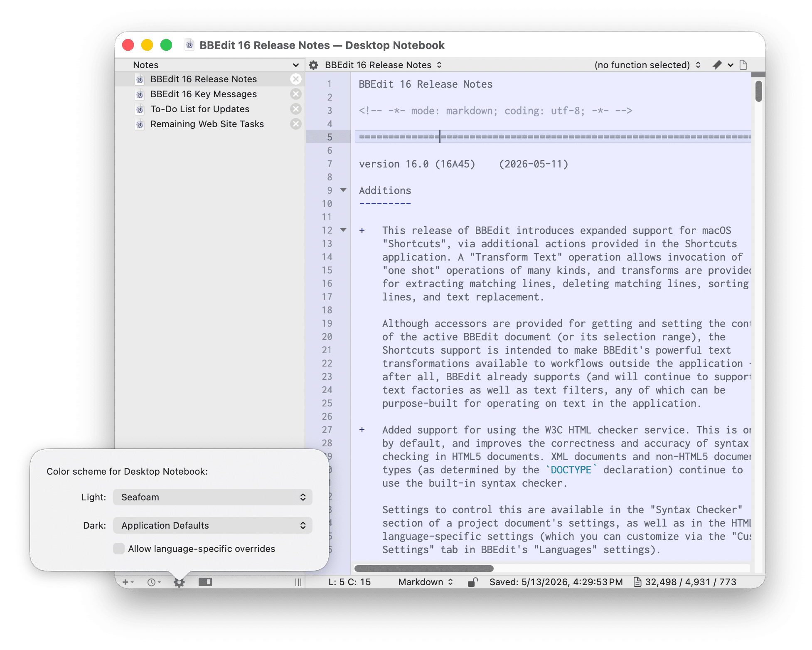
Task: Click the BBEdit 16 Release Notes title on line 1
Action: coord(426,84)
